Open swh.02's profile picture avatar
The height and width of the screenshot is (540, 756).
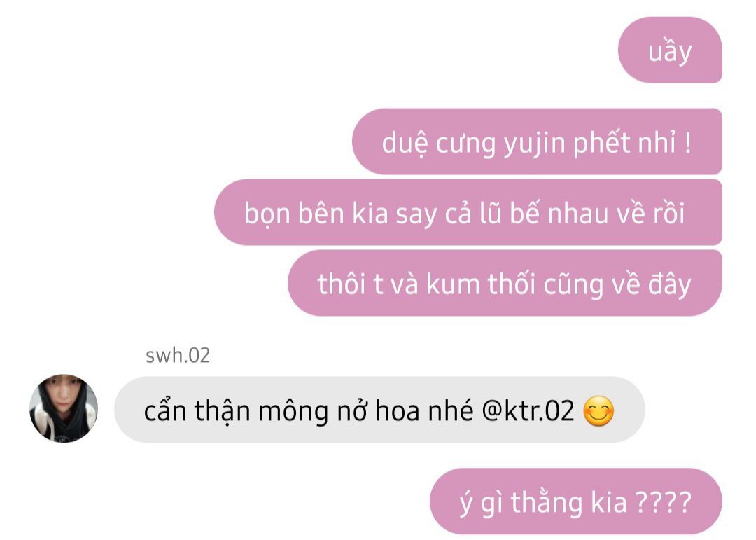[64, 408]
